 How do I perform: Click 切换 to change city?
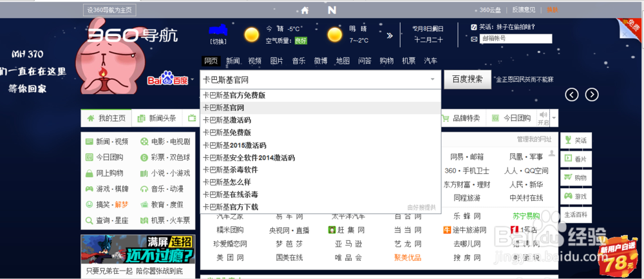click(218, 41)
